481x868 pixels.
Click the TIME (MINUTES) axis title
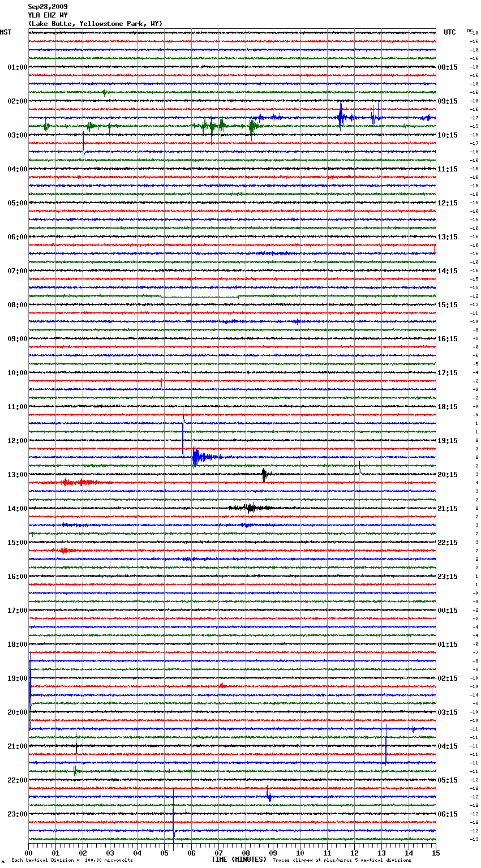(x=239, y=860)
